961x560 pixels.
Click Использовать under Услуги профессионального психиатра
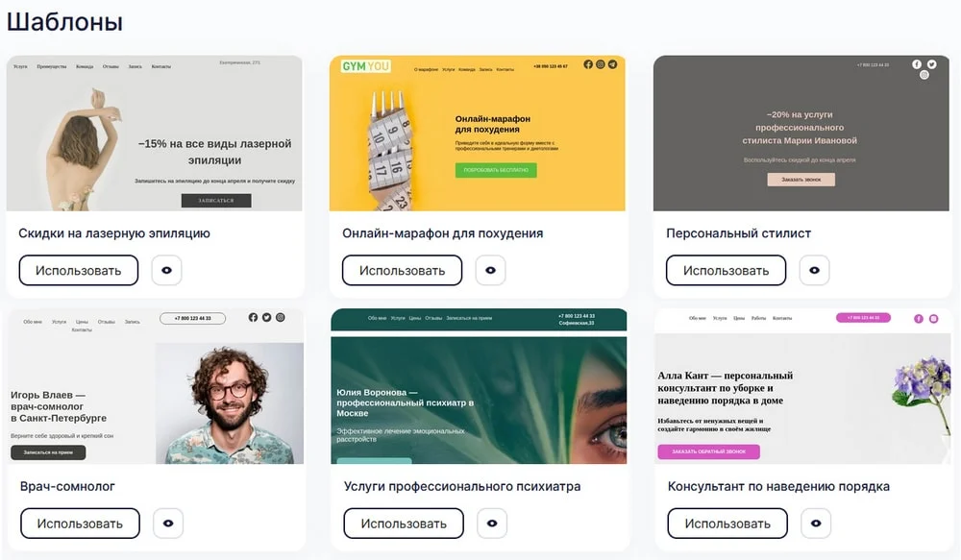pyautogui.click(x=404, y=523)
